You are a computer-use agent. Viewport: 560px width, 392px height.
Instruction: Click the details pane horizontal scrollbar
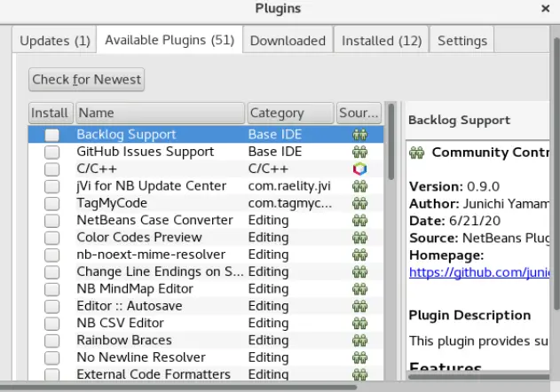tap(479, 377)
